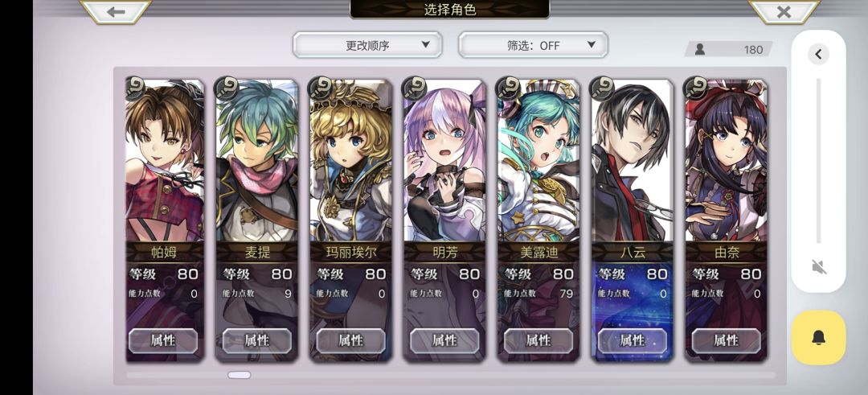Viewport: 868px width, 395px height.
Task: Click the horizontal scrollbar thumb below the cards
Action: point(240,375)
